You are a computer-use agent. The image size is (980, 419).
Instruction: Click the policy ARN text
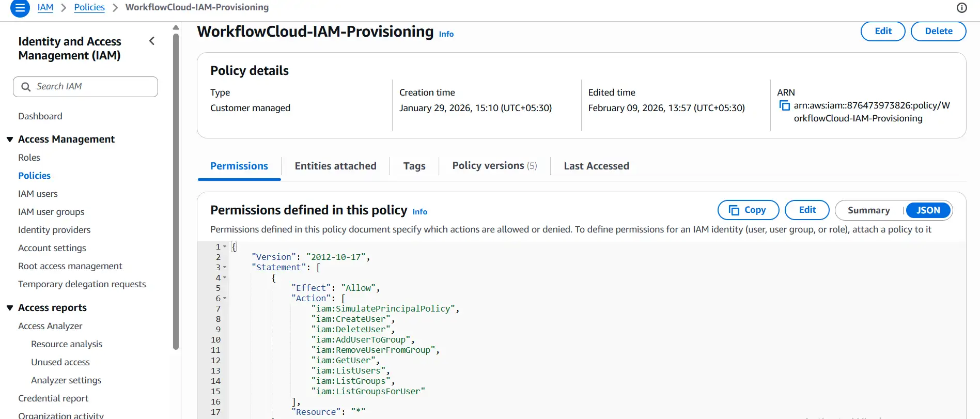[x=872, y=112]
